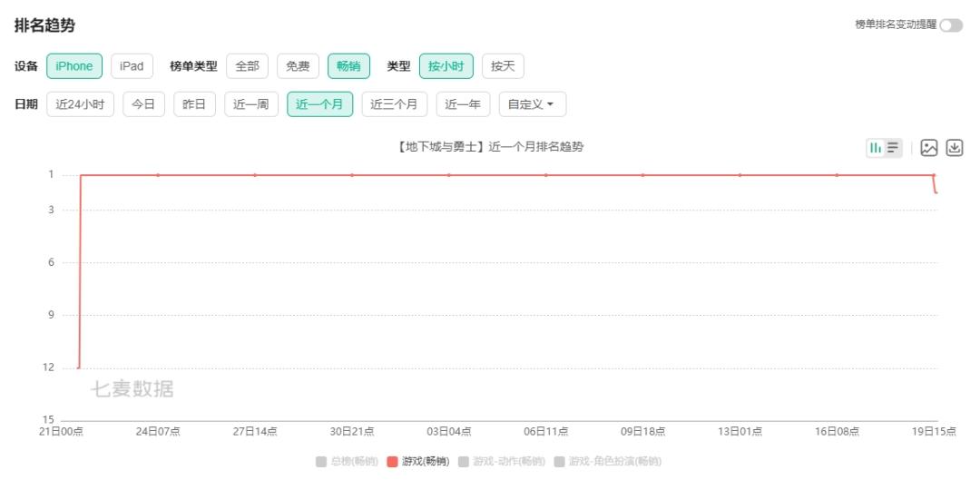980x480 pixels.
Task: Toggle 总榜(畅销) legend series
Action: point(346,462)
